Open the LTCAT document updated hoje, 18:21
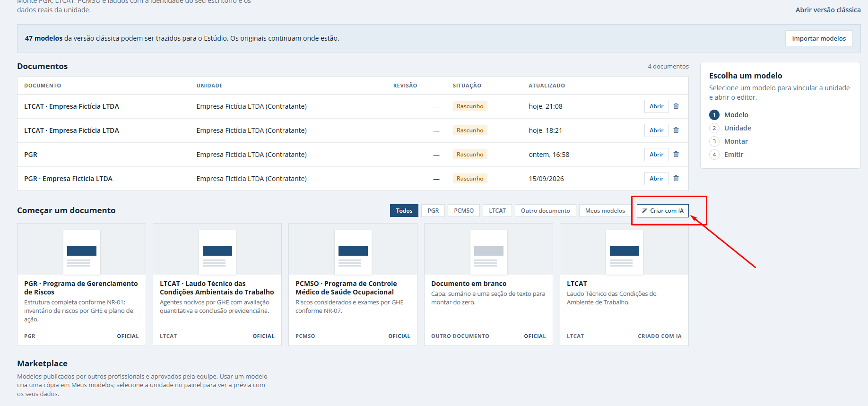 coord(656,130)
